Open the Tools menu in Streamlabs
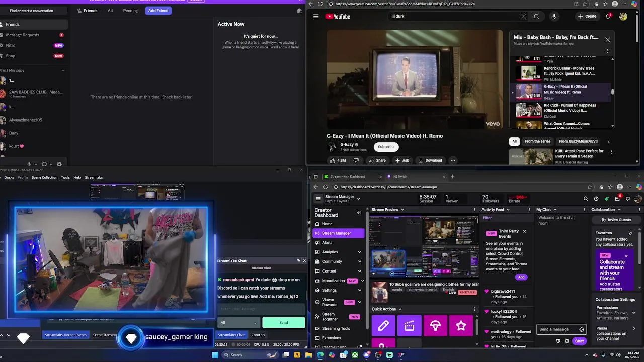The width and height of the screenshot is (644, 362). click(65, 177)
